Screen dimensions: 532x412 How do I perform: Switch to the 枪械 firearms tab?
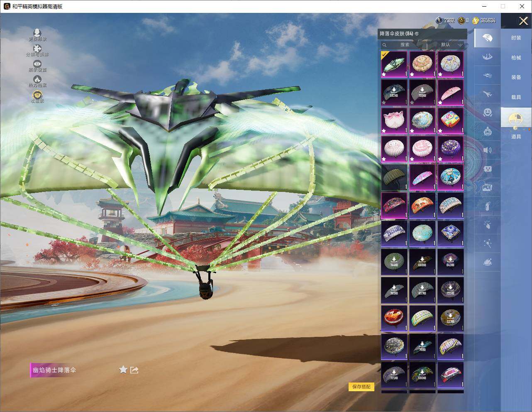(x=516, y=58)
